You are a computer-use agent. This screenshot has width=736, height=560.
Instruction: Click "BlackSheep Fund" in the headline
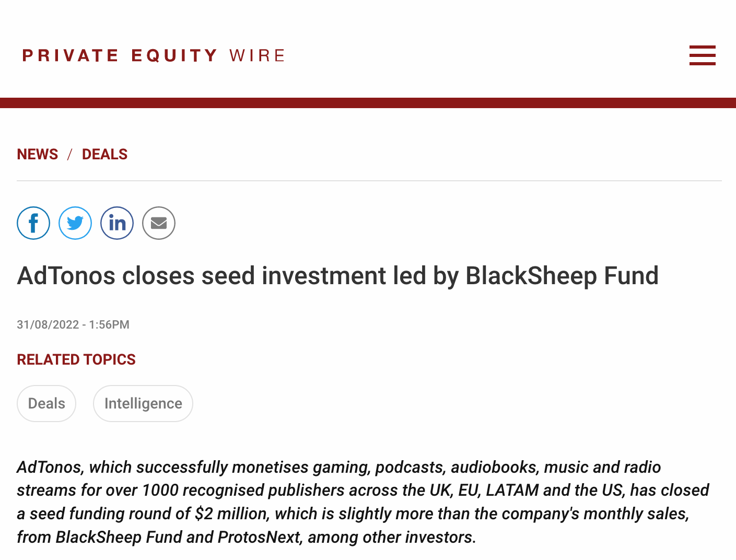coord(562,275)
